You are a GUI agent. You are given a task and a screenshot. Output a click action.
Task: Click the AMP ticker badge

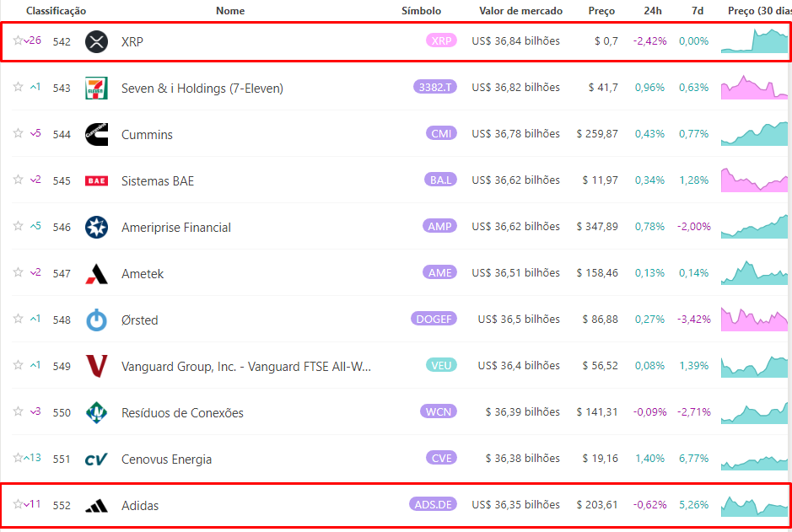tap(440, 226)
